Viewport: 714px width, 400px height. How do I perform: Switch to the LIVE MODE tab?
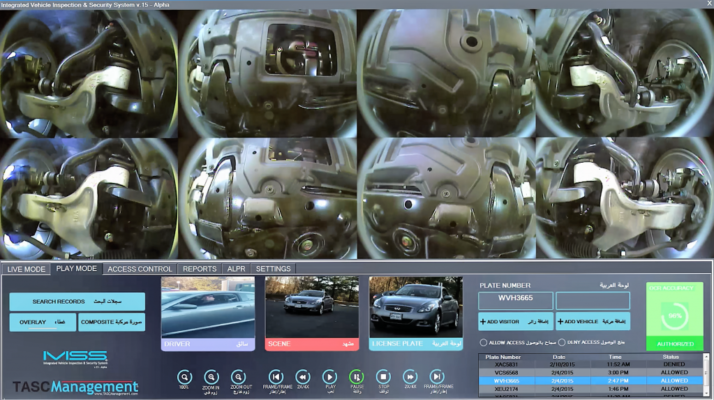pos(26,269)
